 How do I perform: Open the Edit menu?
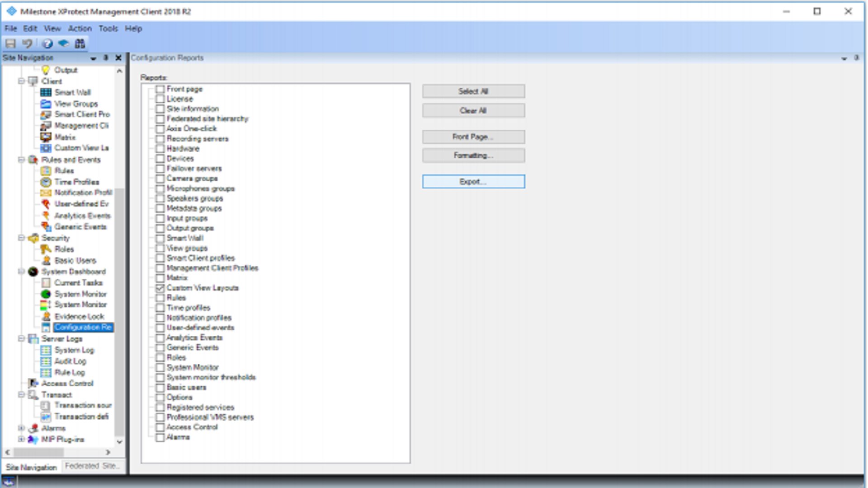(x=30, y=28)
